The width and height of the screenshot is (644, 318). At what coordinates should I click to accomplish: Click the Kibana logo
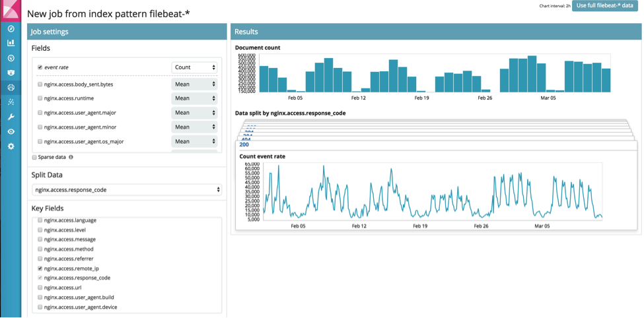[x=11, y=11]
